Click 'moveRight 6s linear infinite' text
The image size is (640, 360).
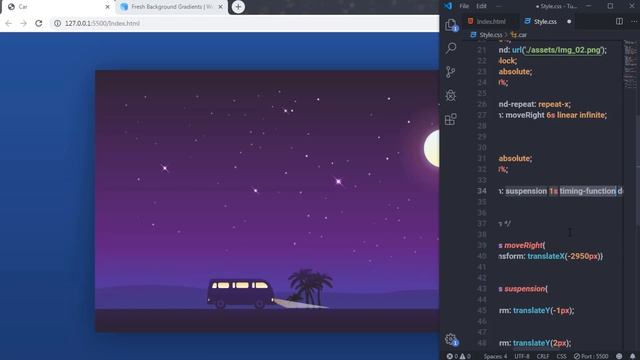pos(556,115)
